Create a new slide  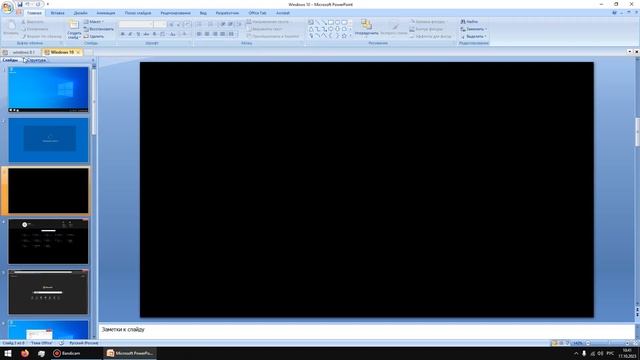click(74, 29)
